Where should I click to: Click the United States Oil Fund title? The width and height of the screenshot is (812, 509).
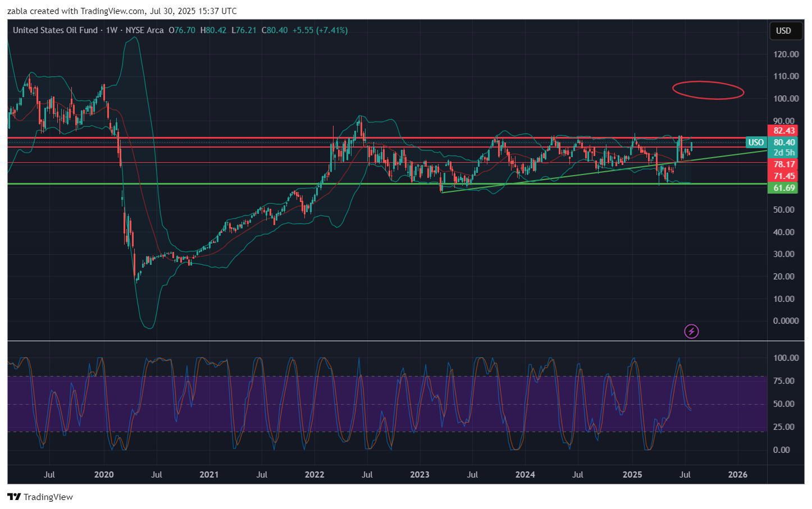[55, 30]
